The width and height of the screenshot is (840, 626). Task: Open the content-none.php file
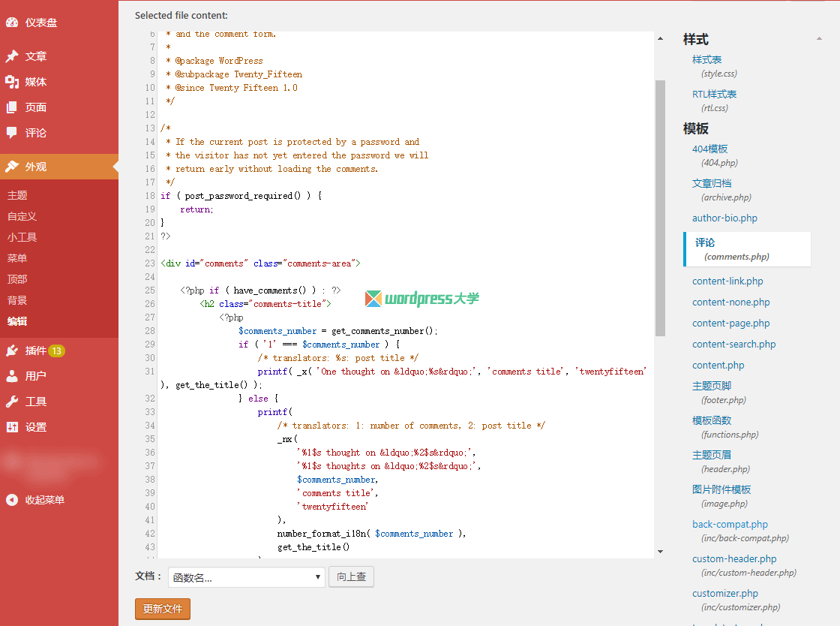pos(730,302)
